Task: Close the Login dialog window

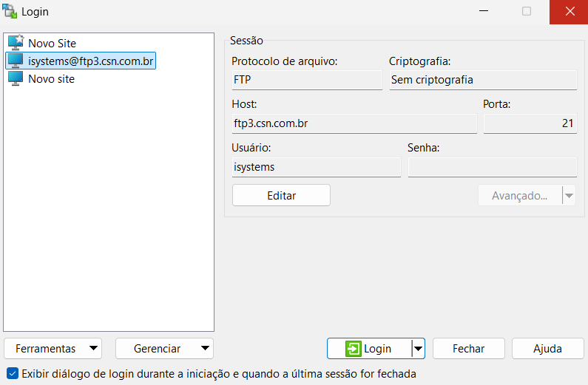Action: click(570, 12)
